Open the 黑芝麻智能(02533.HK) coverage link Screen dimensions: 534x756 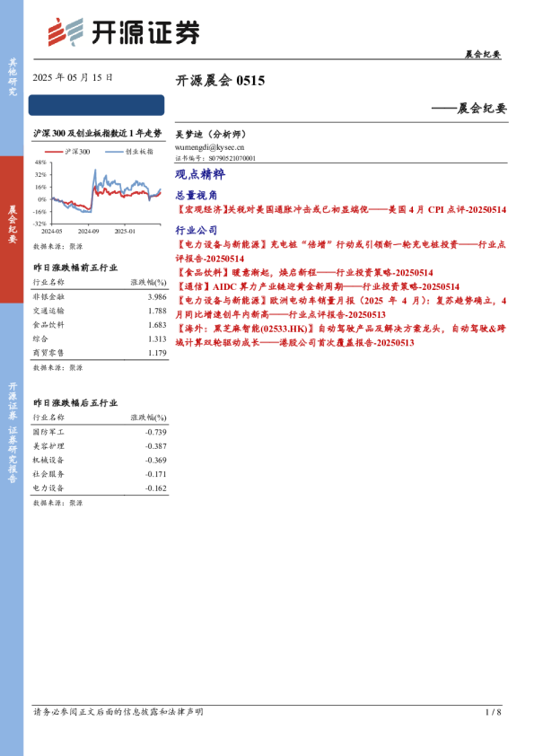[341, 336]
